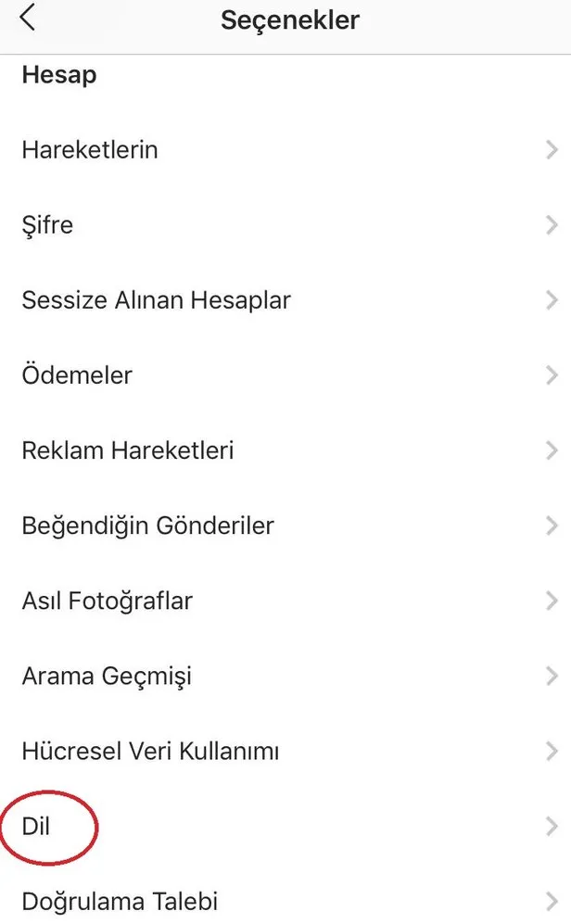This screenshot has height=924, width=571.
Task: Click chevron beside Şifre
Action: [552, 225]
